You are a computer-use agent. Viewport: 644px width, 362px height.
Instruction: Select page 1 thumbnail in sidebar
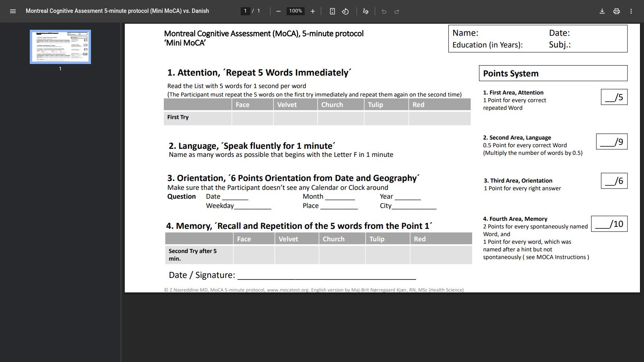60,47
